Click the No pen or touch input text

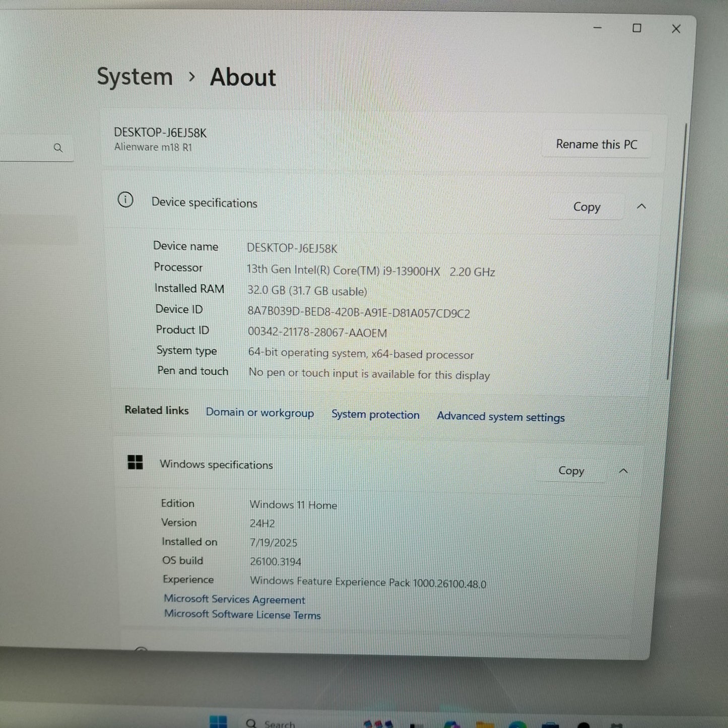(x=369, y=374)
